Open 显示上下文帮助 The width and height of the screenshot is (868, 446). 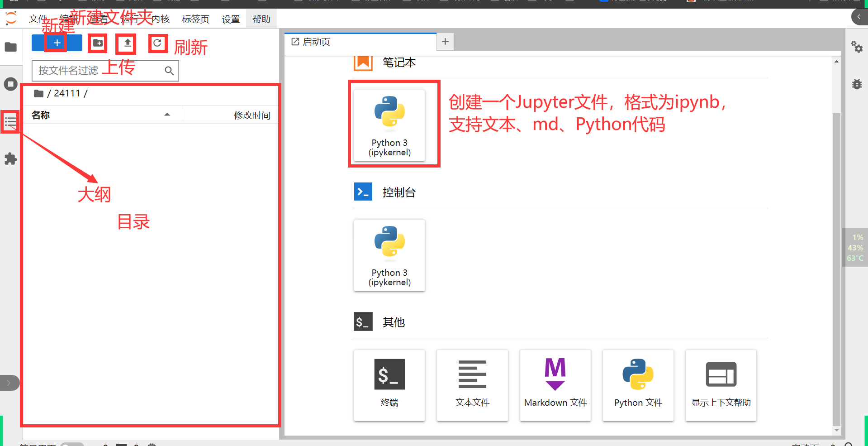coord(721,385)
